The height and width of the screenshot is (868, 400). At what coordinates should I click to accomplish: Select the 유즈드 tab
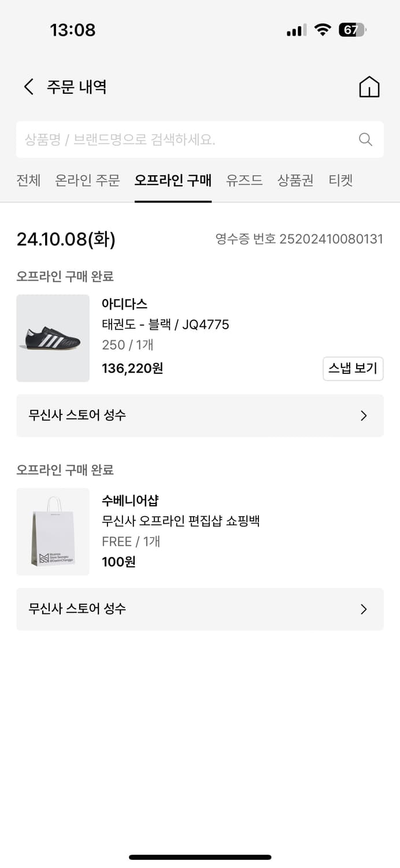coord(244,181)
